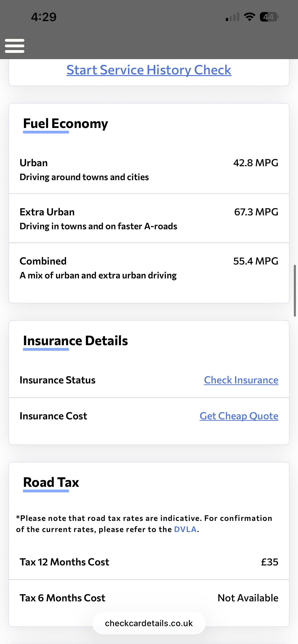Tap the Extra Urban 67.3 MPG value

pyautogui.click(x=256, y=212)
